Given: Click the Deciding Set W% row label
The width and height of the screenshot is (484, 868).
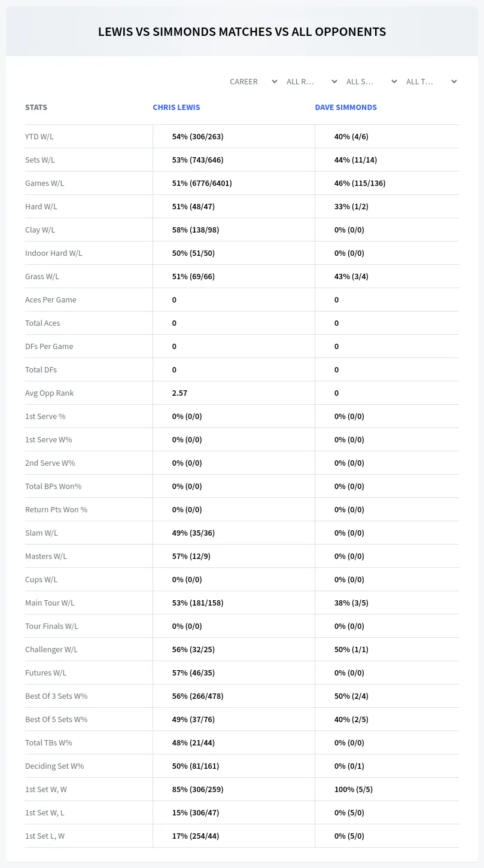Looking at the screenshot, I should pos(54,766).
